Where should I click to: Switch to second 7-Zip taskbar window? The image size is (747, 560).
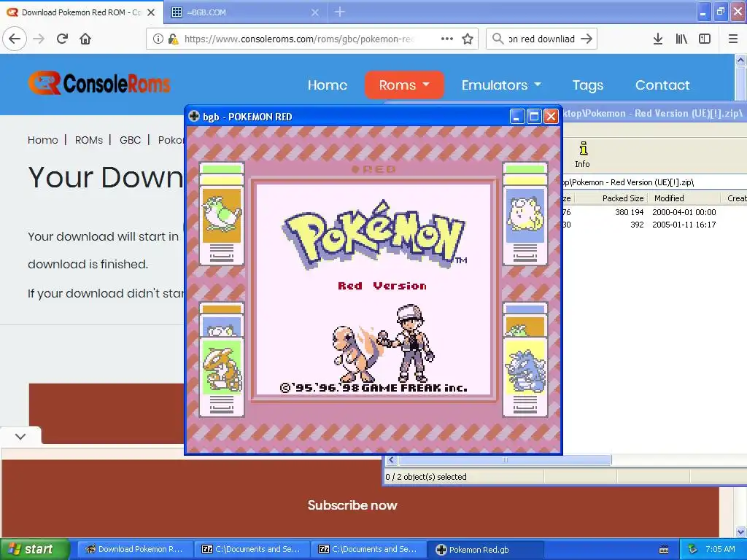coord(368,549)
